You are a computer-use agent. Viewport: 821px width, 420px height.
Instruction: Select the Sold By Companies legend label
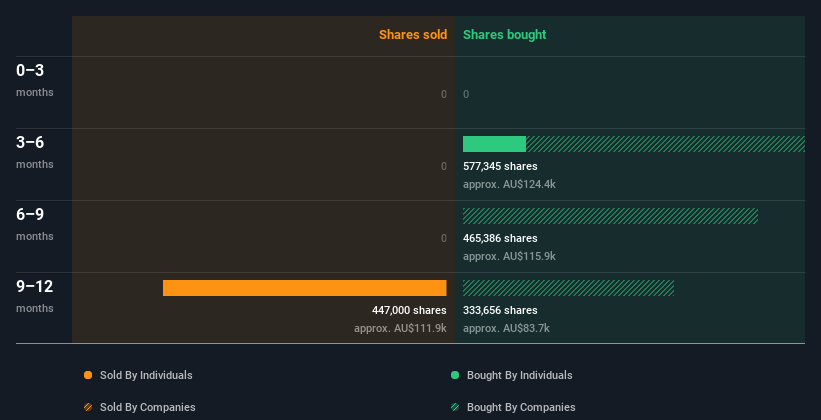[x=148, y=407]
